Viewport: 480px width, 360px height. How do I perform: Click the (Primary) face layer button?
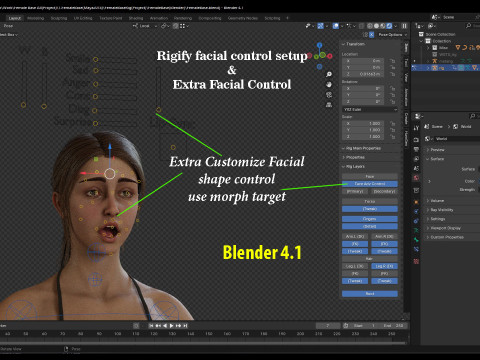pyautogui.click(x=355, y=191)
